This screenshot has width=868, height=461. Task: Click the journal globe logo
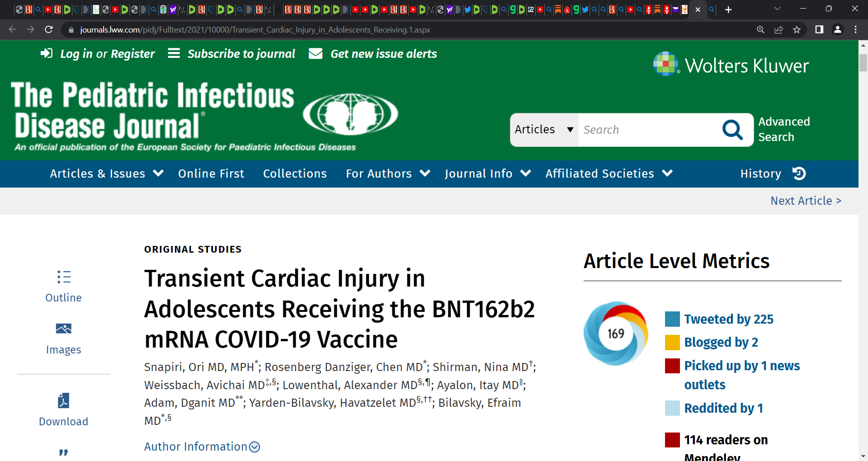[x=350, y=114]
